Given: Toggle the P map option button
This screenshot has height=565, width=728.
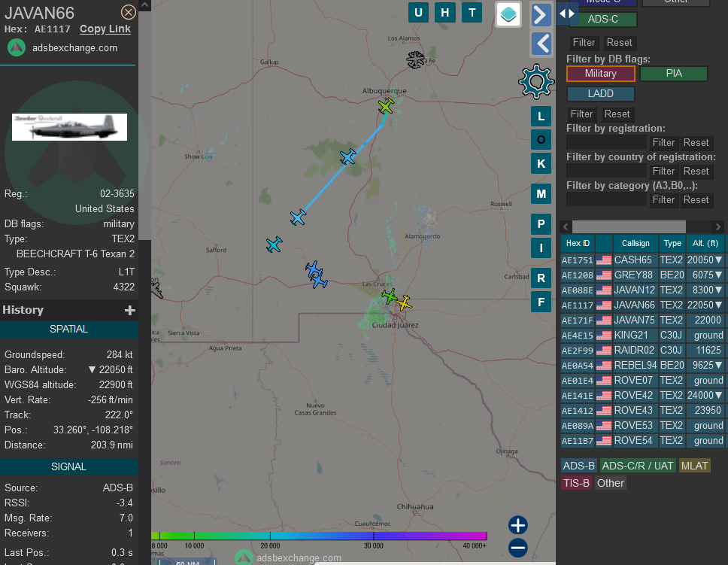Looking at the screenshot, I should click(541, 224).
